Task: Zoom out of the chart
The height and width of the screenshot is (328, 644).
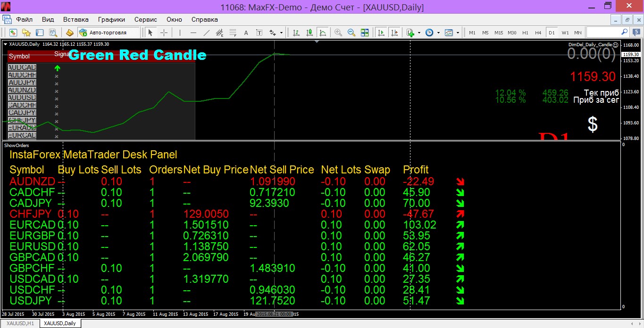Action: pos(351,33)
